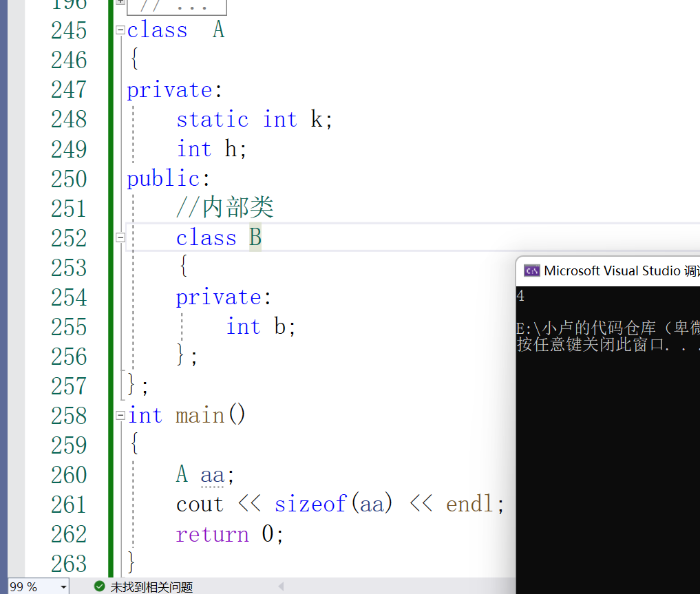Screen dimensions: 700x594
Task: Click the endl identifier on line 261
Action: [469, 504]
